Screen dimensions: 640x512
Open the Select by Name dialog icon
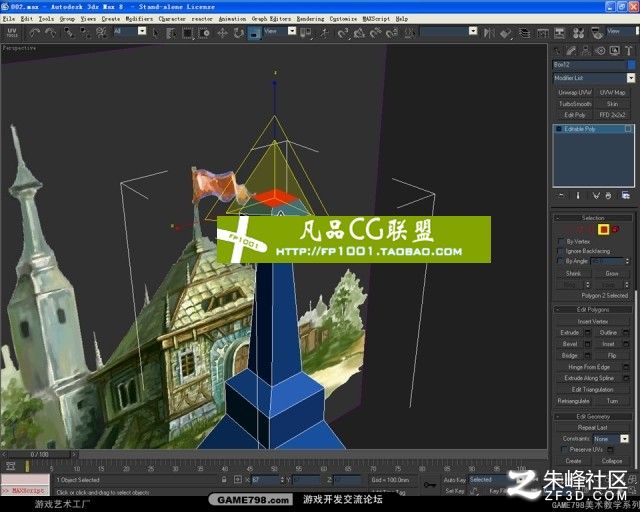pos(171,33)
